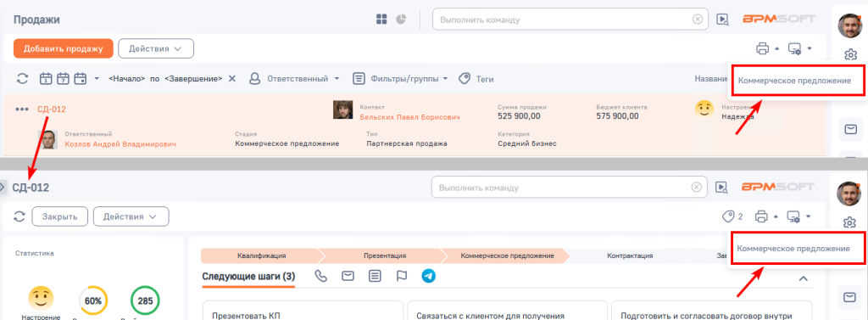This screenshot has width=868, height=320.
Task: Select Коммерческое предложение stage in stage bar
Action: [507, 255]
